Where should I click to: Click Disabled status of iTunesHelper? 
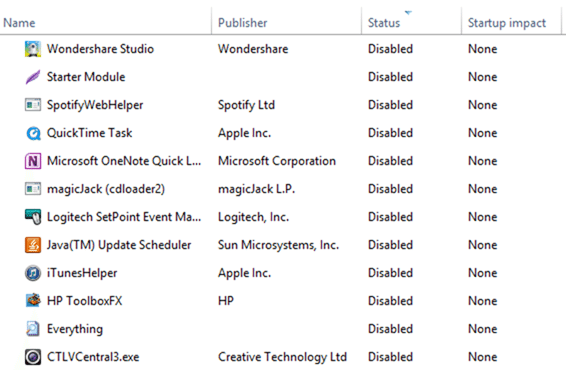(390, 273)
